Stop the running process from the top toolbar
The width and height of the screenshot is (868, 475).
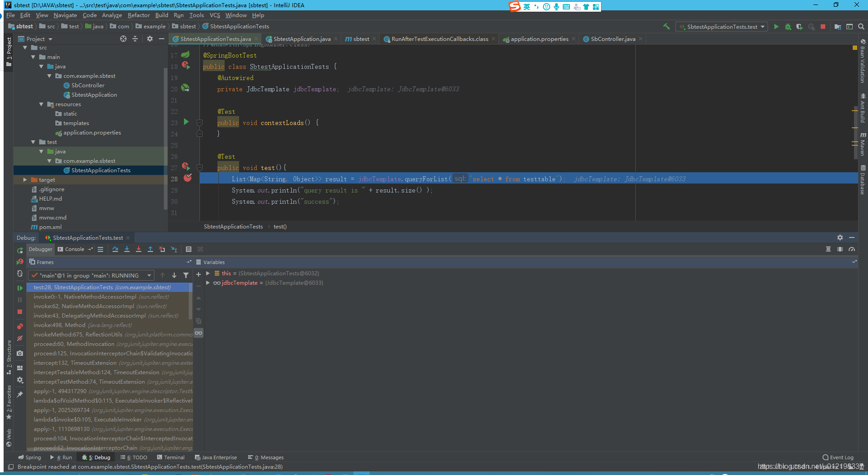(823, 27)
